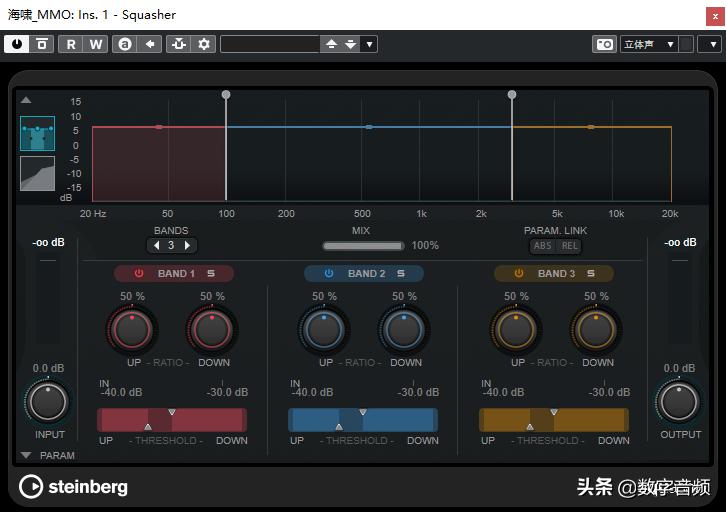This screenshot has height=512, width=726.
Task: Click the 100 Hz crossover handle
Action: click(x=226, y=95)
